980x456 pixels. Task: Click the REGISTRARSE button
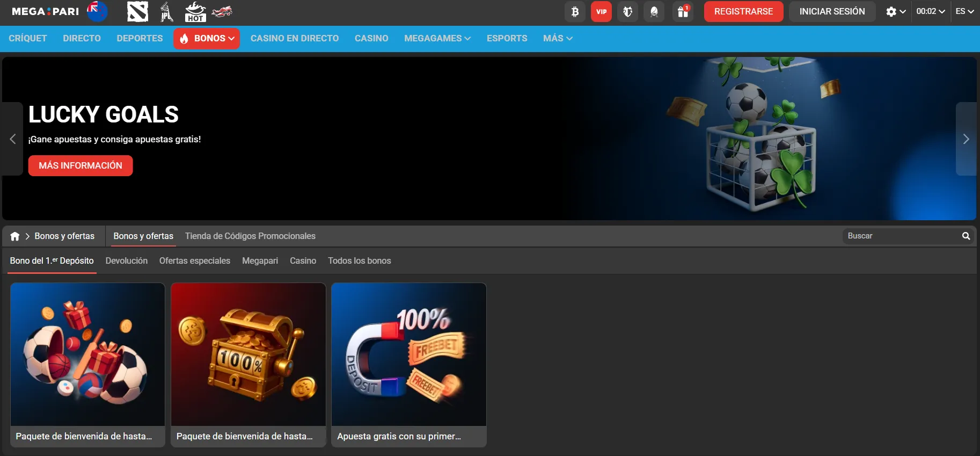coord(743,11)
